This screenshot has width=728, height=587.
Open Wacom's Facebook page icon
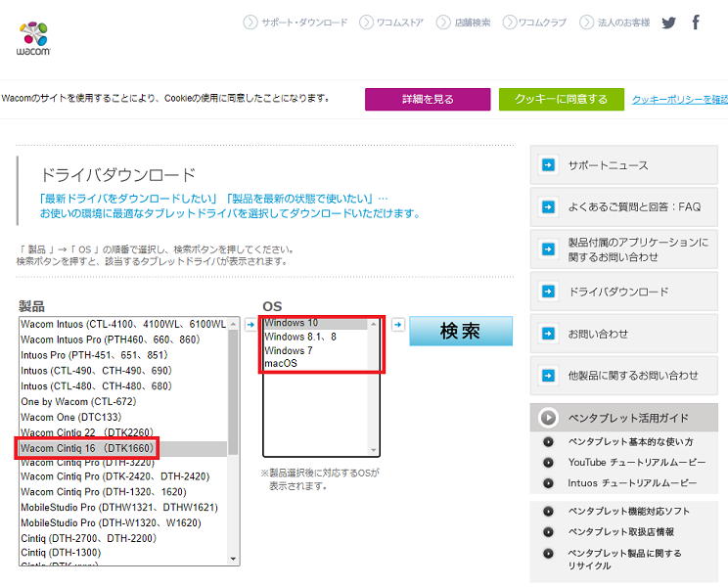click(x=696, y=23)
